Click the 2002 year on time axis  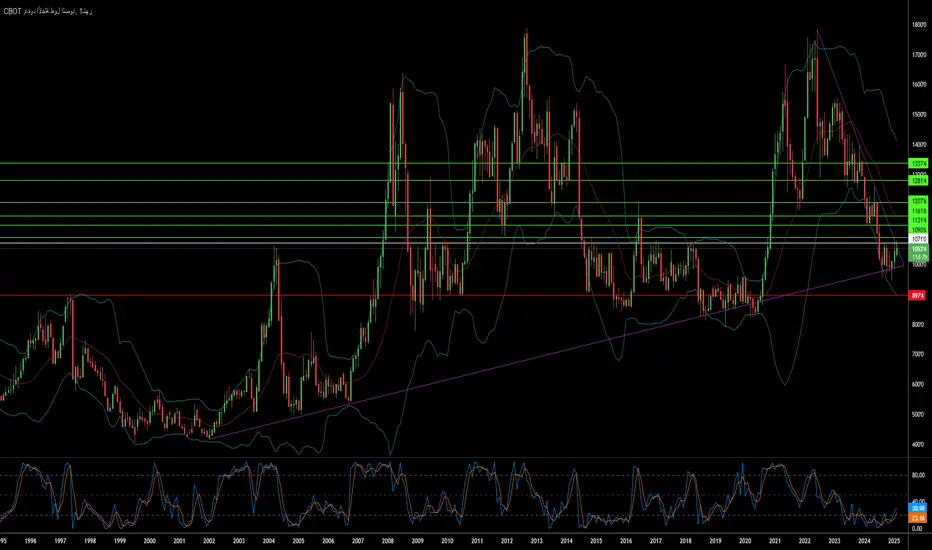pyautogui.click(x=209, y=541)
